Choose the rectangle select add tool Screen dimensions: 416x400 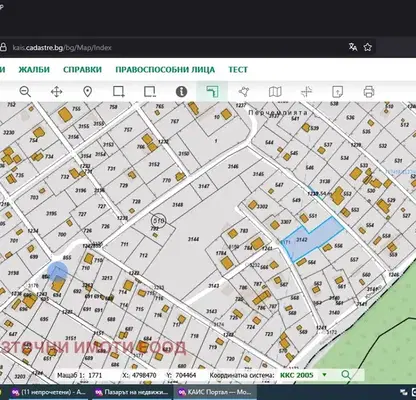(x=119, y=91)
